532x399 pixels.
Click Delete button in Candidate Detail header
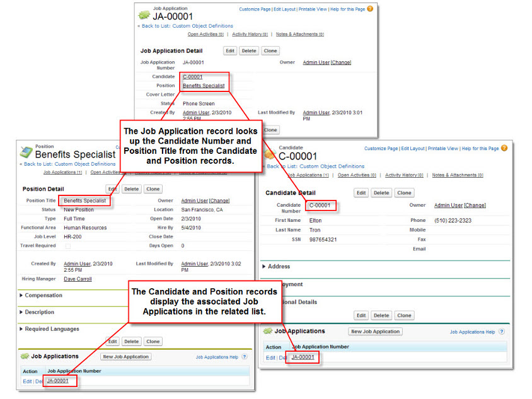click(x=381, y=193)
